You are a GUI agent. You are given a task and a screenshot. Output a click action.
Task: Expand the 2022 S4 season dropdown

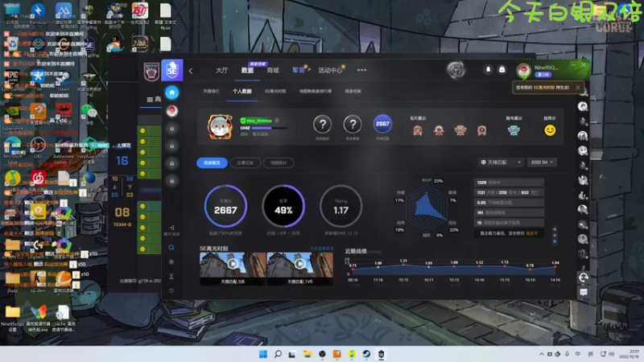(x=541, y=162)
